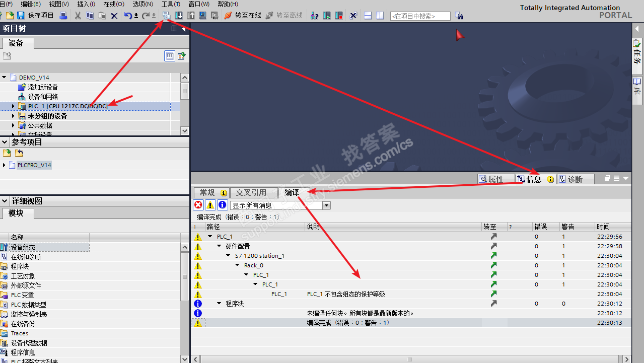
Task: Select 在线和诊断 in detail view list
Action: pos(26,257)
